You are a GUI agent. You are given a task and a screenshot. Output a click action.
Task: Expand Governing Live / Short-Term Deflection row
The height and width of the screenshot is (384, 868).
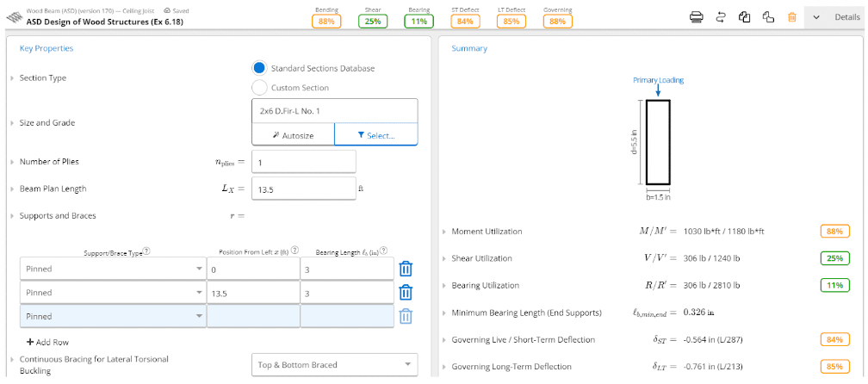click(444, 340)
